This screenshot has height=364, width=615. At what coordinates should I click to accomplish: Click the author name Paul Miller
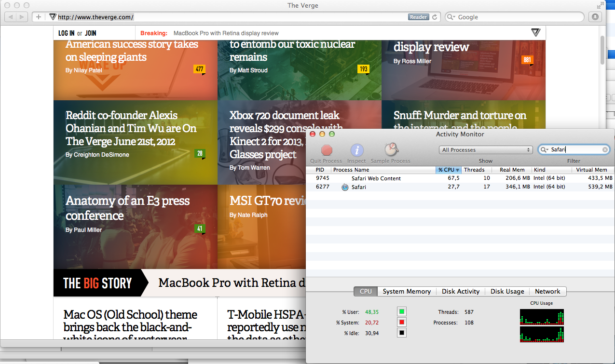(88, 230)
